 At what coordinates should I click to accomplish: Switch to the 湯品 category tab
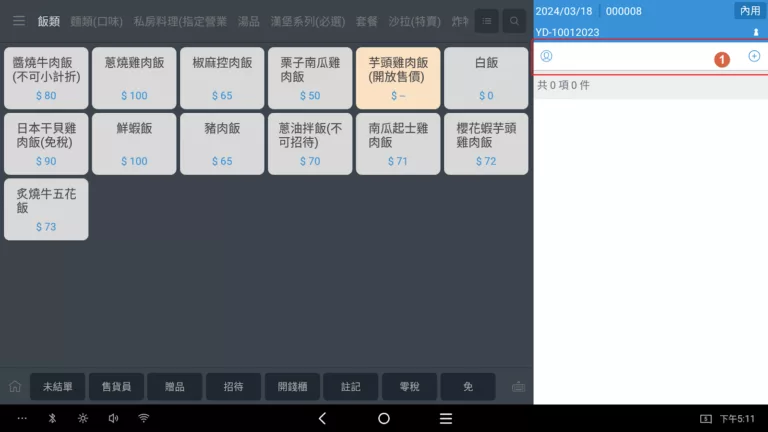click(x=249, y=21)
